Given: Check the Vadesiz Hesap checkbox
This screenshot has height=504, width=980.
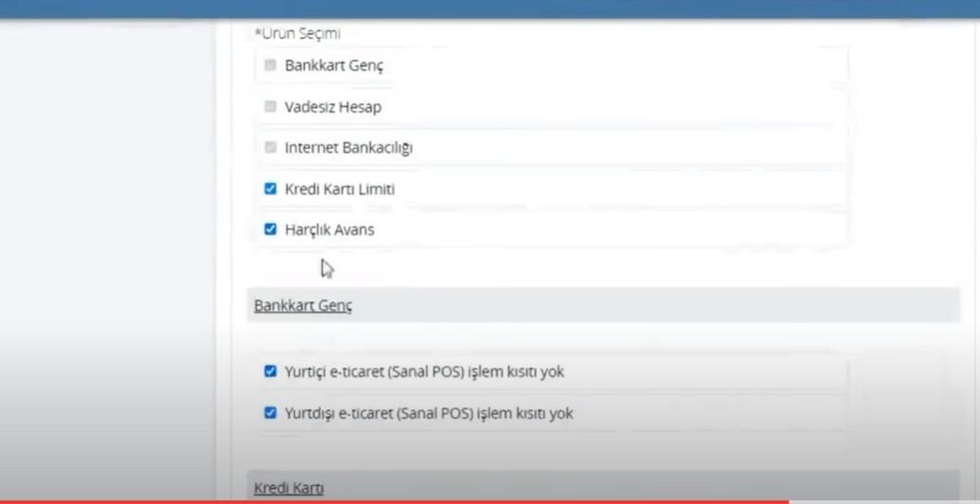Looking at the screenshot, I should (x=270, y=106).
